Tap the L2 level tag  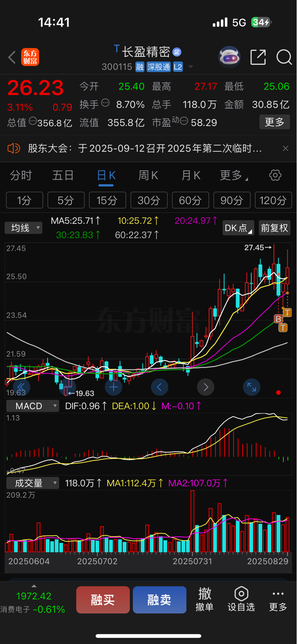[x=178, y=67]
